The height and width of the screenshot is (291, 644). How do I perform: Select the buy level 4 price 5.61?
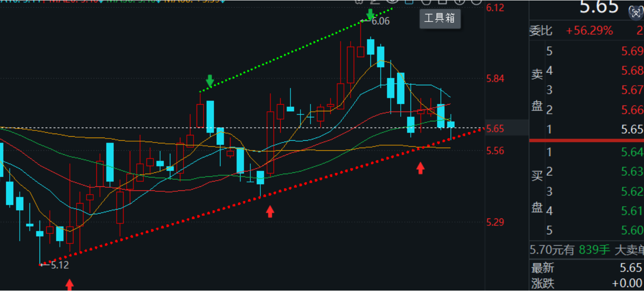632,211
